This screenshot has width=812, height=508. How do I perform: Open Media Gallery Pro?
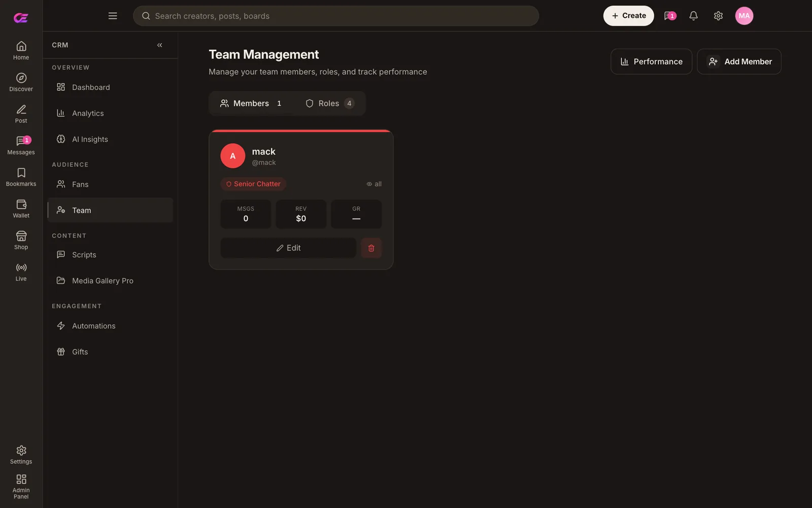(x=110, y=280)
